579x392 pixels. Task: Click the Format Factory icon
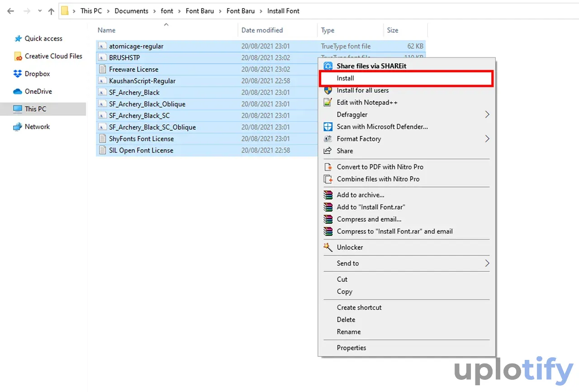click(328, 139)
